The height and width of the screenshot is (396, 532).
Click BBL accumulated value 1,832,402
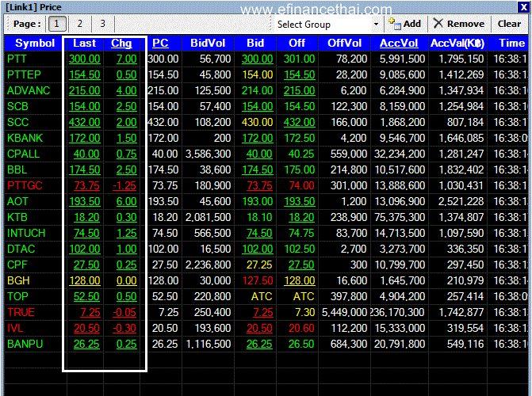point(461,169)
